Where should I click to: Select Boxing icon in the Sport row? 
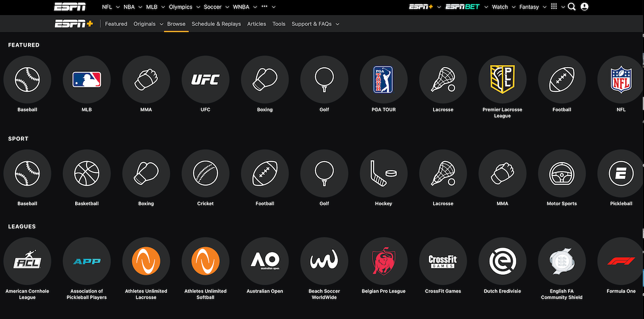[146, 174]
